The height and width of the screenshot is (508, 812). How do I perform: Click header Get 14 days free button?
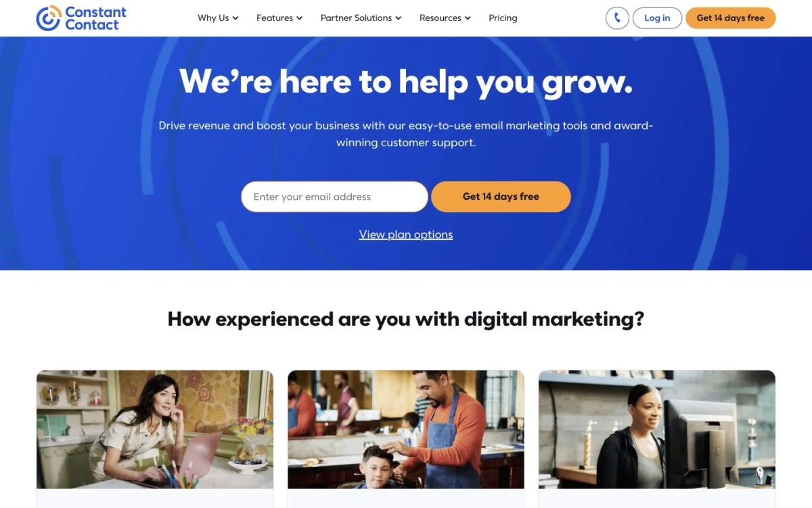point(731,18)
